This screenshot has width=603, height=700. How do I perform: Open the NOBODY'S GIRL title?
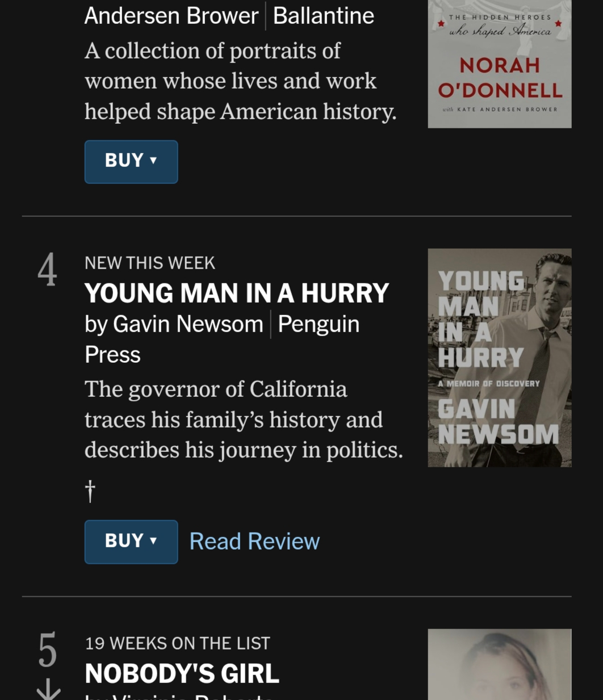tap(182, 674)
